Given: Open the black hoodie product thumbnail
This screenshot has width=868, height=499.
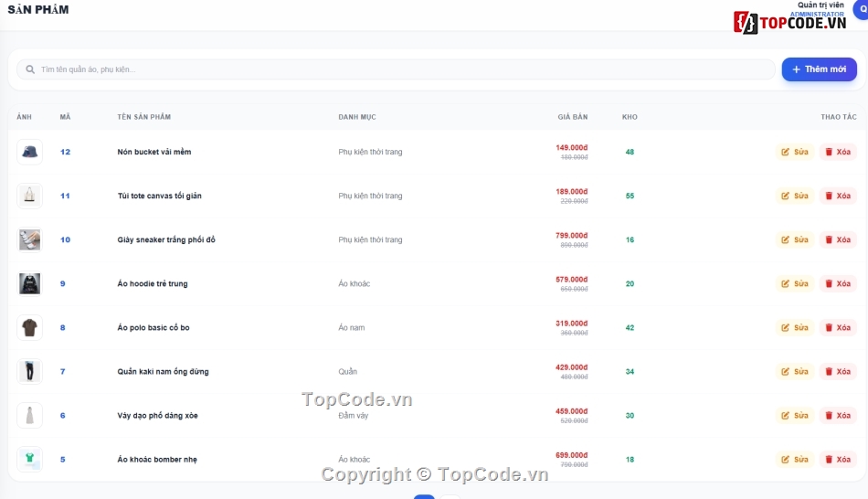Looking at the screenshot, I should 30,283.
